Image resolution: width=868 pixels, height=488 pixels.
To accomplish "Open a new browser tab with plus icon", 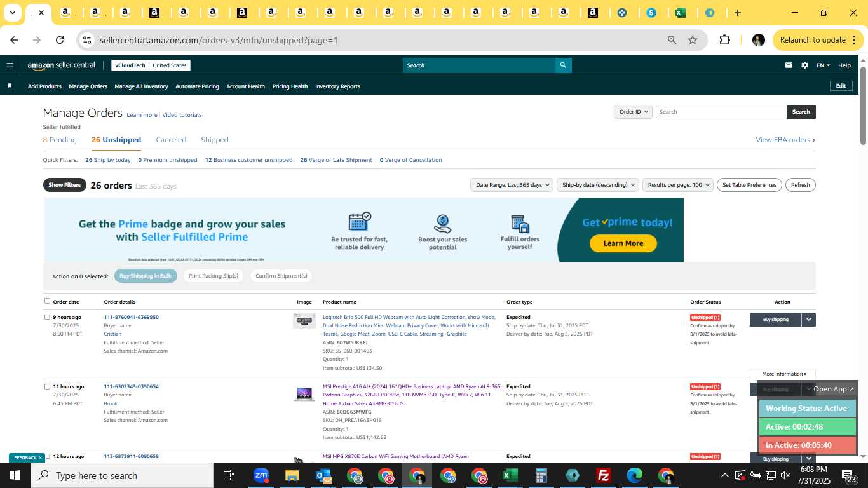I will tap(737, 13).
